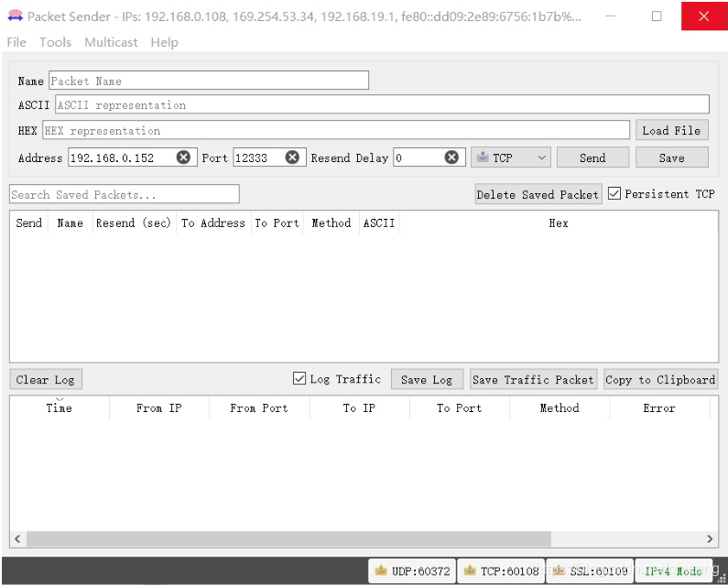Focus the Packet Name input field
This screenshot has height=586, width=728.
(209, 81)
